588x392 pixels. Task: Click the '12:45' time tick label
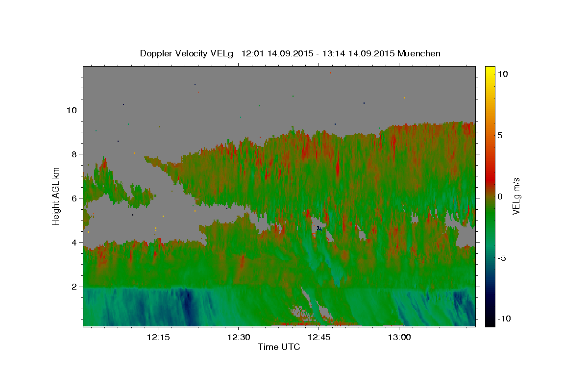(x=319, y=337)
